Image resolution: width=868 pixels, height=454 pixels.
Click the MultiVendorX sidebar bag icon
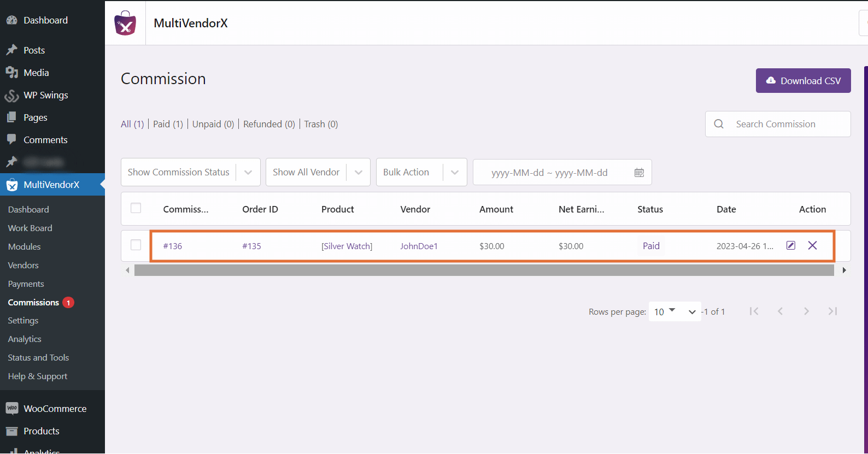coord(12,185)
